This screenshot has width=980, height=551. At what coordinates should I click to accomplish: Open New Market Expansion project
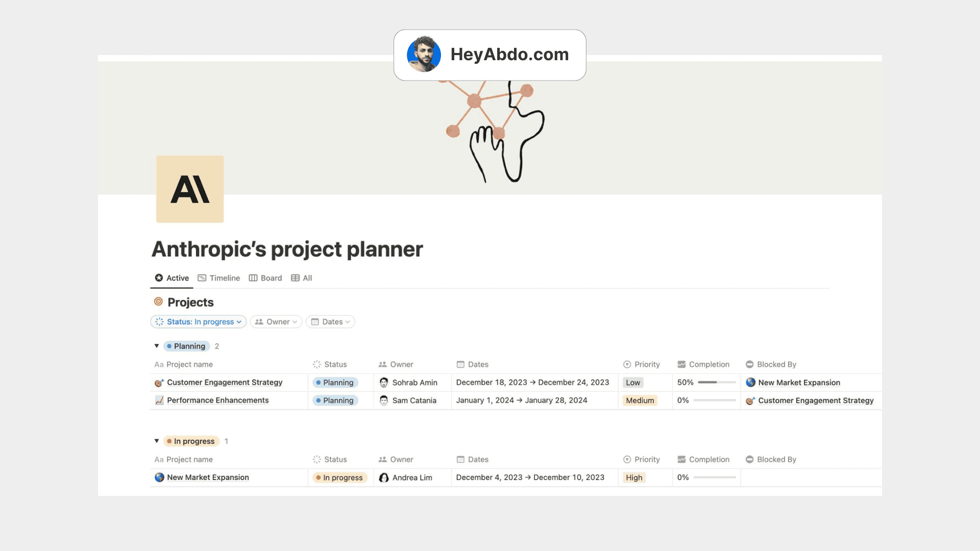207,477
